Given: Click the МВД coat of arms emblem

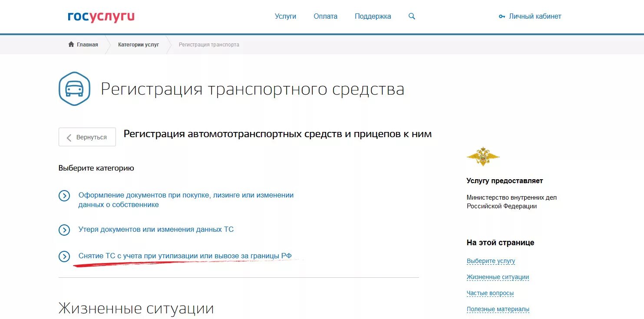Looking at the screenshot, I should 483,156.
